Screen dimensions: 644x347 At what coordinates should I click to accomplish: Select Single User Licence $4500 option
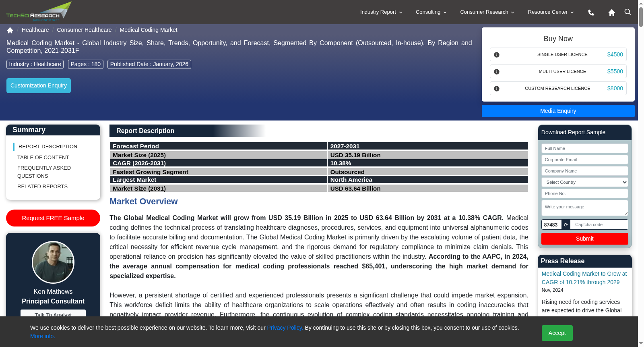click(x=558, y=54)
